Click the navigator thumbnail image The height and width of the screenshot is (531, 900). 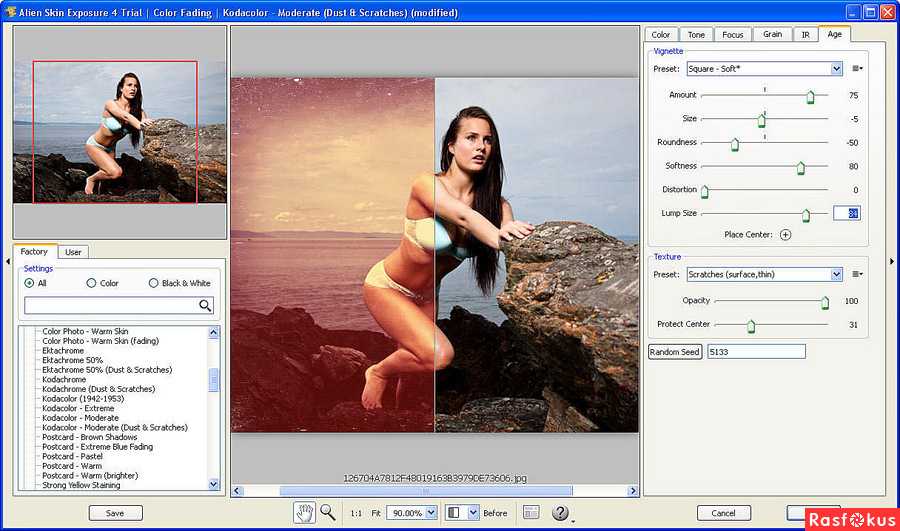pyautogui.click(x=120, y=132)
